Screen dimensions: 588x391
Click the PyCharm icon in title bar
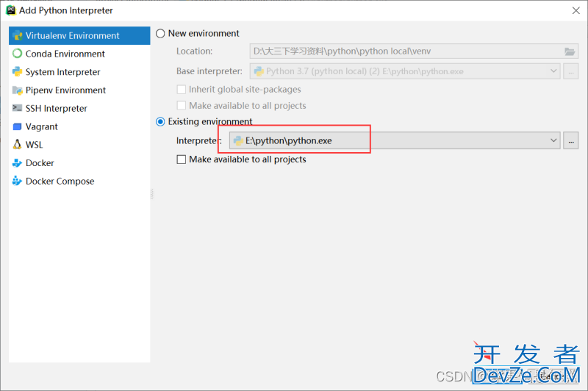pyautogui.click(x=10, y=10)
